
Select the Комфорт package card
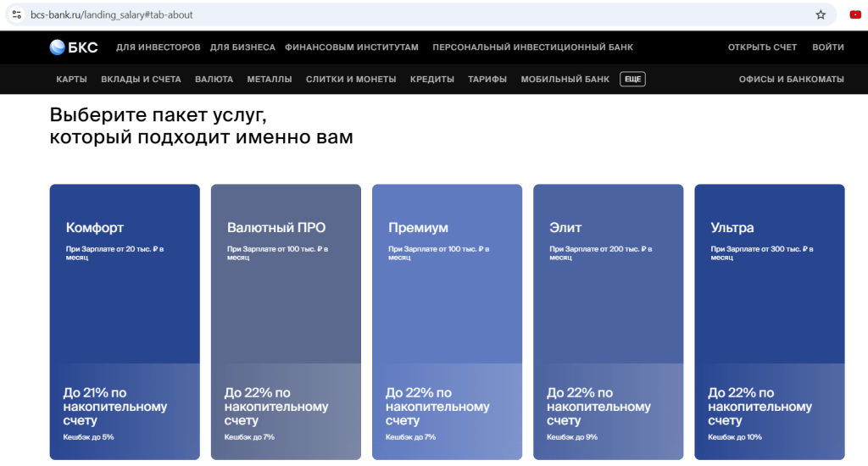(x=125, y=322)
